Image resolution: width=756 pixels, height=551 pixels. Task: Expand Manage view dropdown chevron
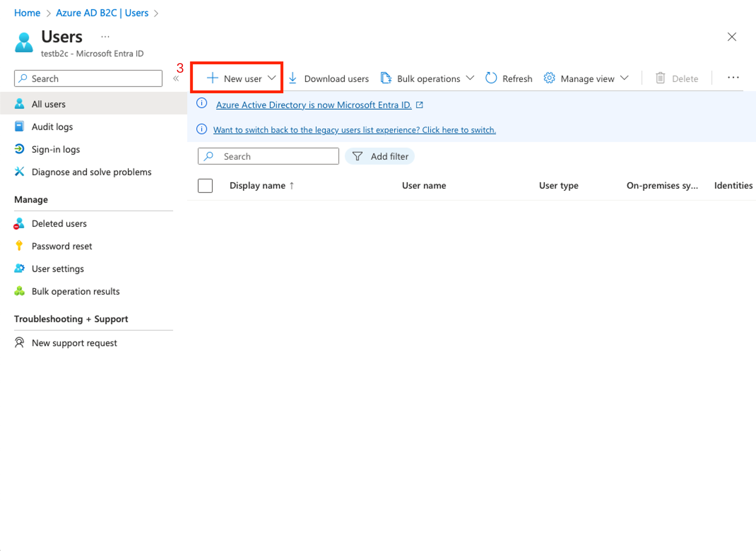(624, 78)
